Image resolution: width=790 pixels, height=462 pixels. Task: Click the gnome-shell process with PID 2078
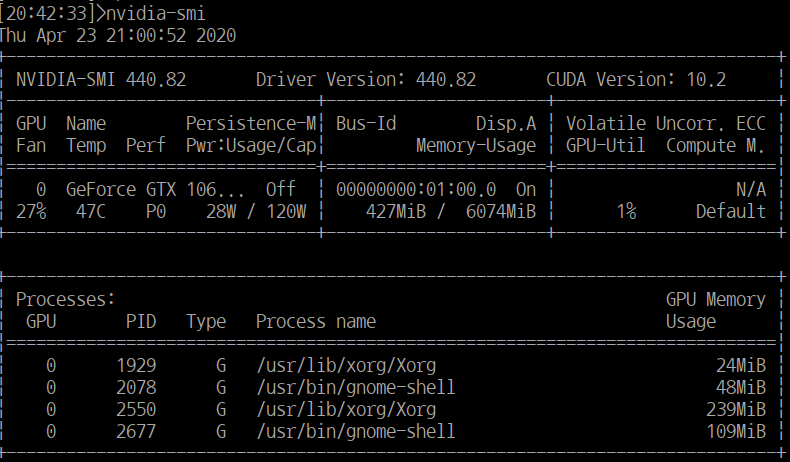click(355, 387)
